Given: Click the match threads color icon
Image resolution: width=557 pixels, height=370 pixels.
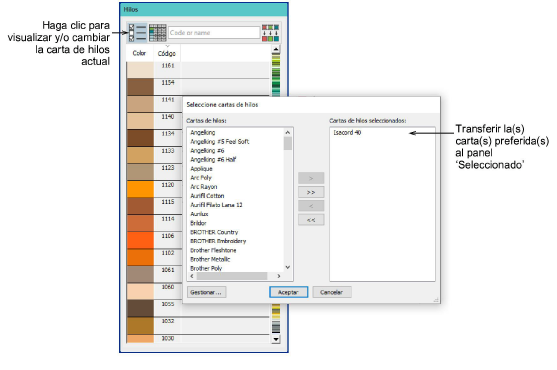Looking at the screenshot, I should (270, 33).
